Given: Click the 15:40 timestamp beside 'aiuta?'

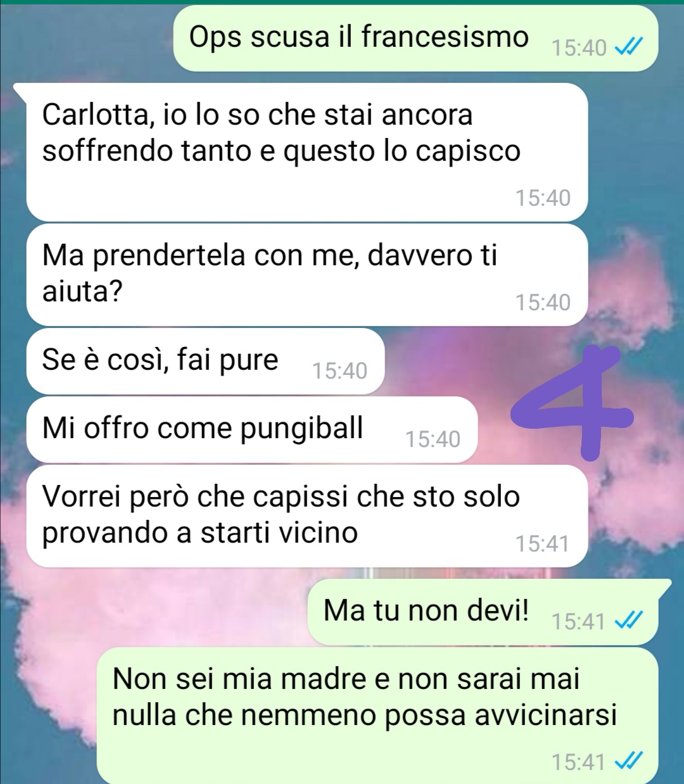Looking at the screenshot, I should click(x=543, y=302).
